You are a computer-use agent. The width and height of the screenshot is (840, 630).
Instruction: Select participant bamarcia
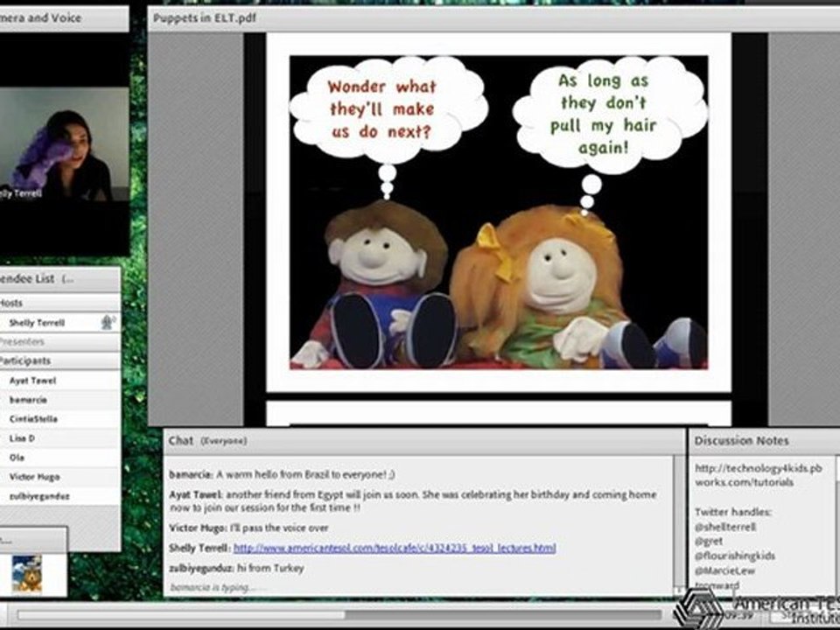pyautogui.click(x=60, y=400)
